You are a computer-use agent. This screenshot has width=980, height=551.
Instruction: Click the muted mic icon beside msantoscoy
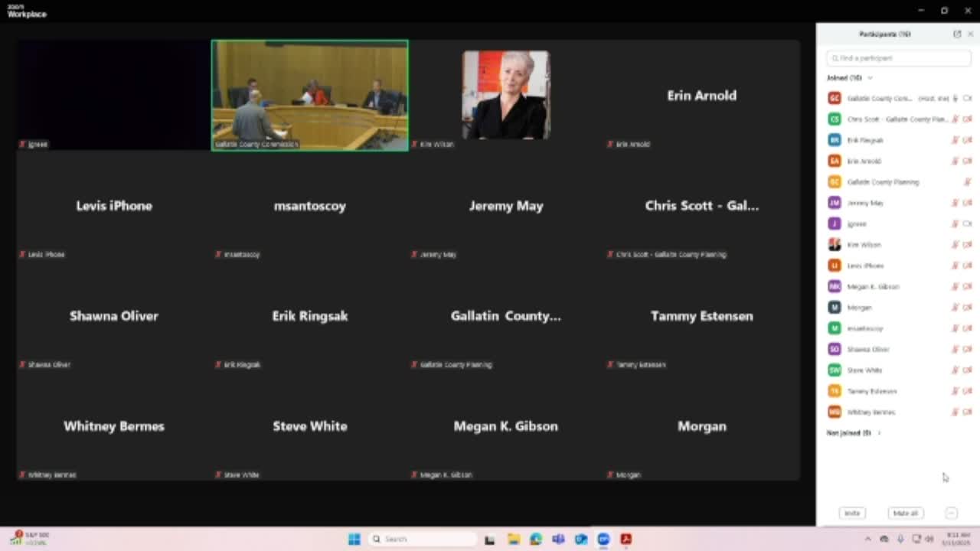(x=955, y=328)
